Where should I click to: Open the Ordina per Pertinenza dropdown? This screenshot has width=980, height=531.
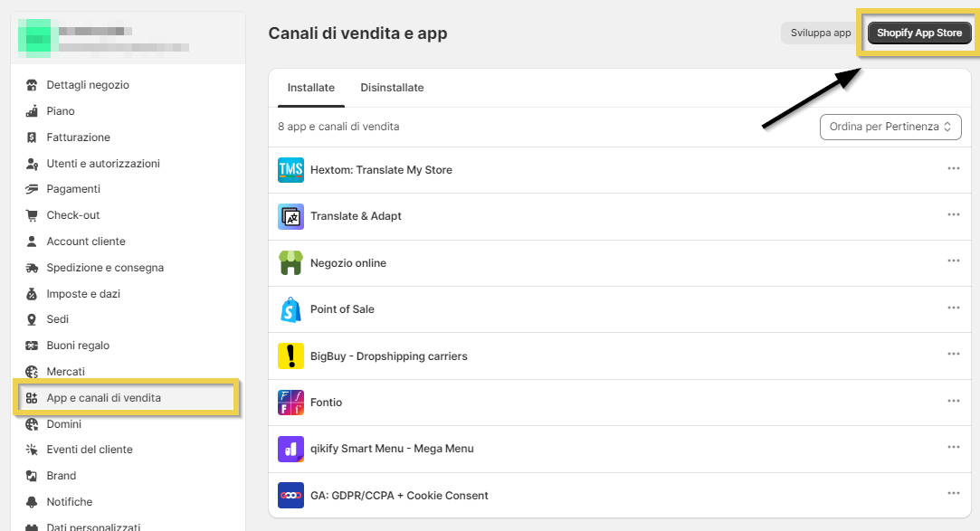coord(890,127)
